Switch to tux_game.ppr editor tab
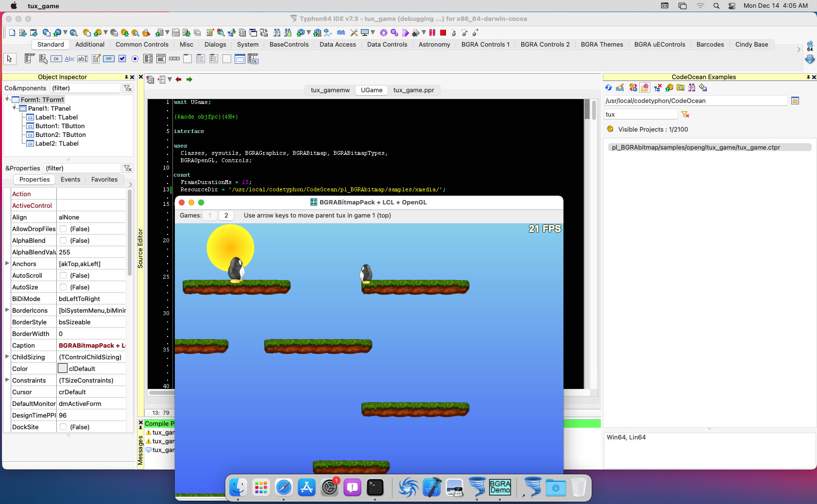Viewport: 817px width, 504px height. point(414,90)
